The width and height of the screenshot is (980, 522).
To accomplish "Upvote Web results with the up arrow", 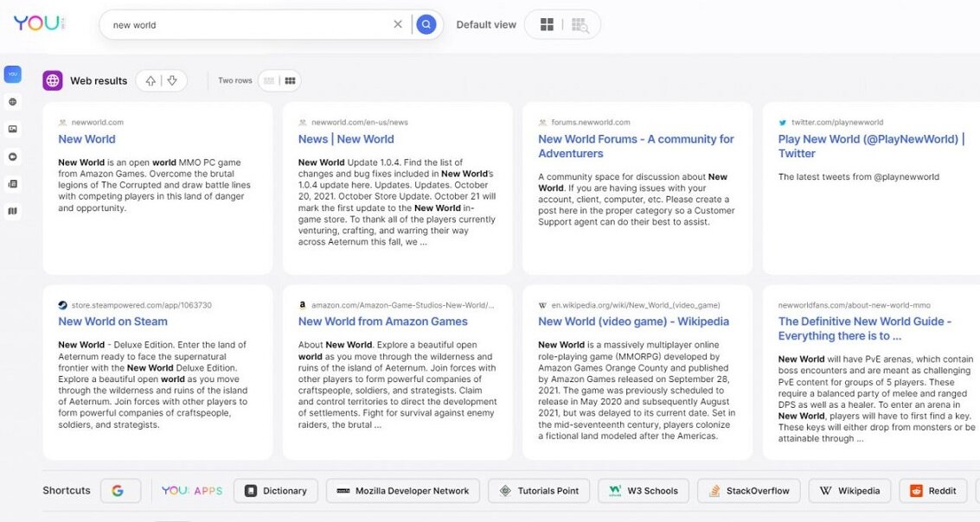I will coord(151,80).
